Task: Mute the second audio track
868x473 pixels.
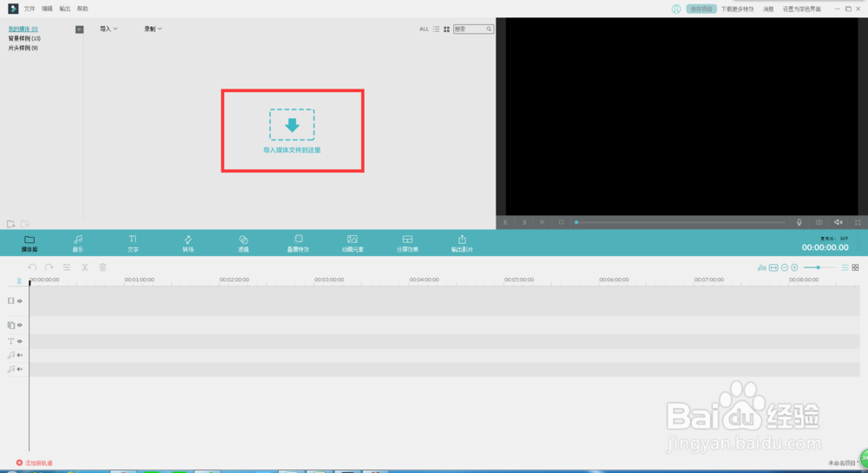Action: point(20,369)
